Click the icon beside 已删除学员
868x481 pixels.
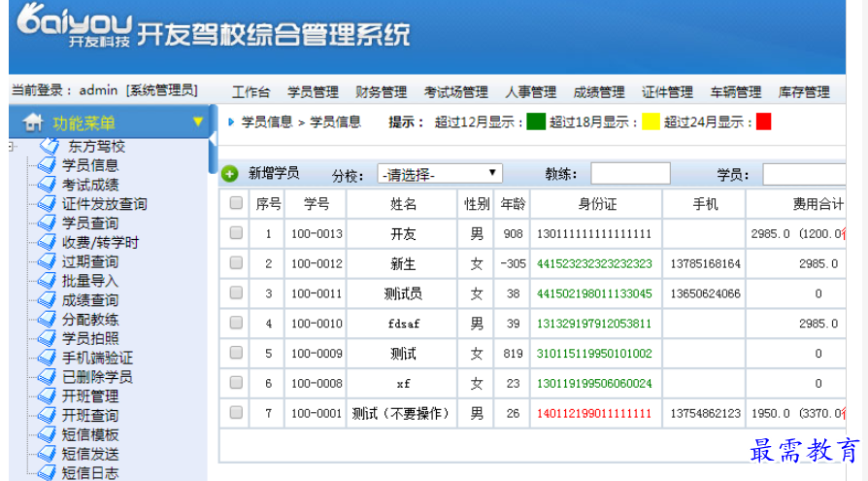(x=47, y=377)
